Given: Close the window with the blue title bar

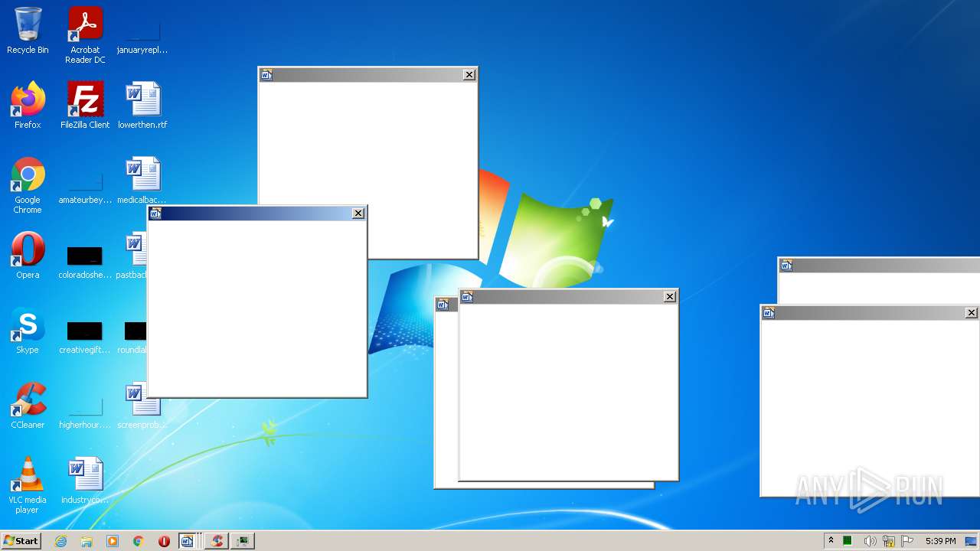Looking at the screenshot, I should point(358,214).
